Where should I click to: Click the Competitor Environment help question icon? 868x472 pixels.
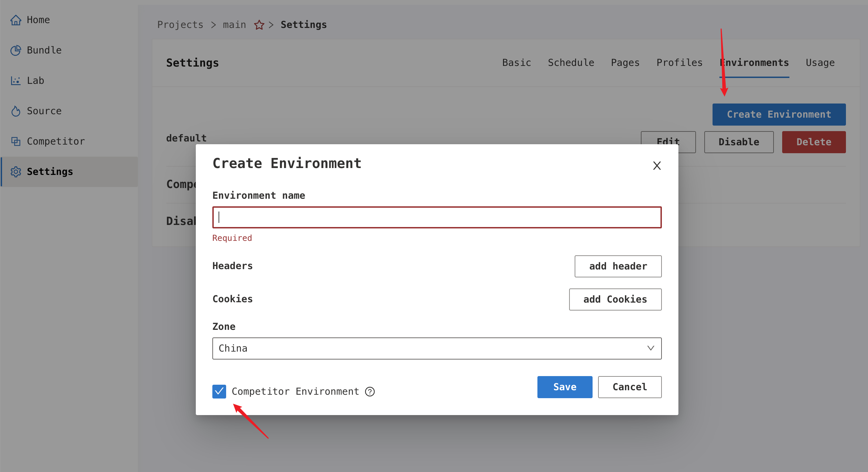pos(370,392)
